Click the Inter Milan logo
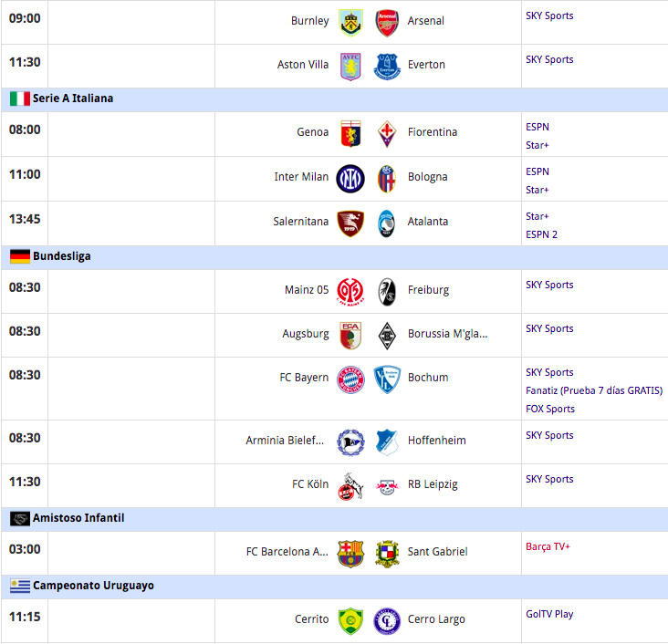 pyautogui.click(x=350, y=179)
